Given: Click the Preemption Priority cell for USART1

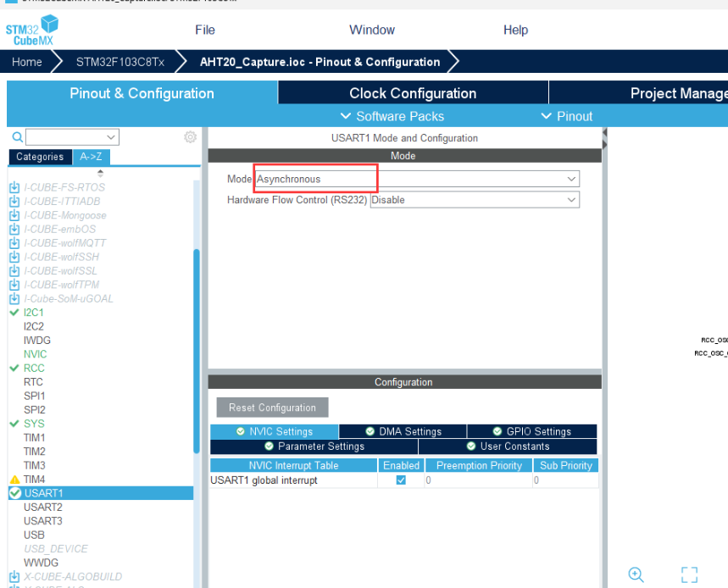Looking at the screenshot, I should (479, 480).
